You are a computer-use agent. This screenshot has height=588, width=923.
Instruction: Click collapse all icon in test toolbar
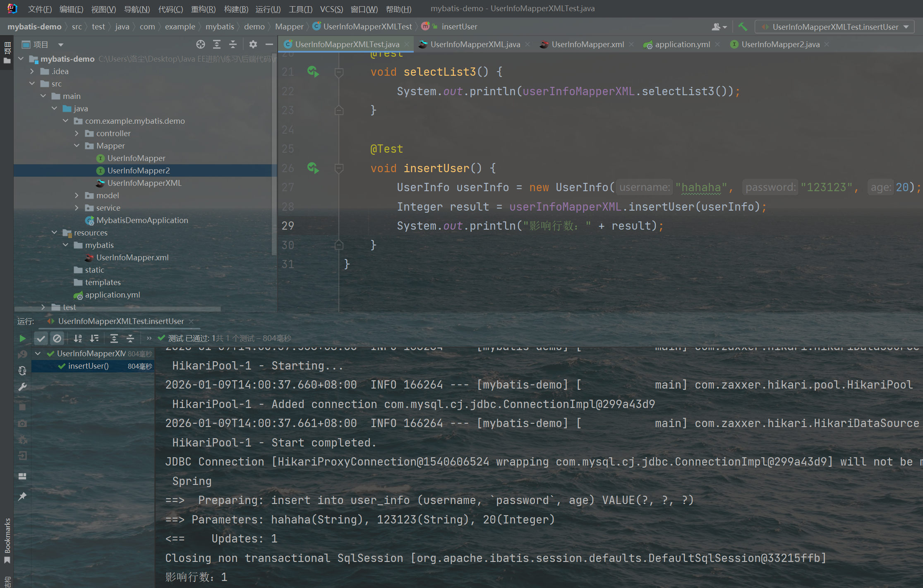pyautogui.click(x=130, y=338)
